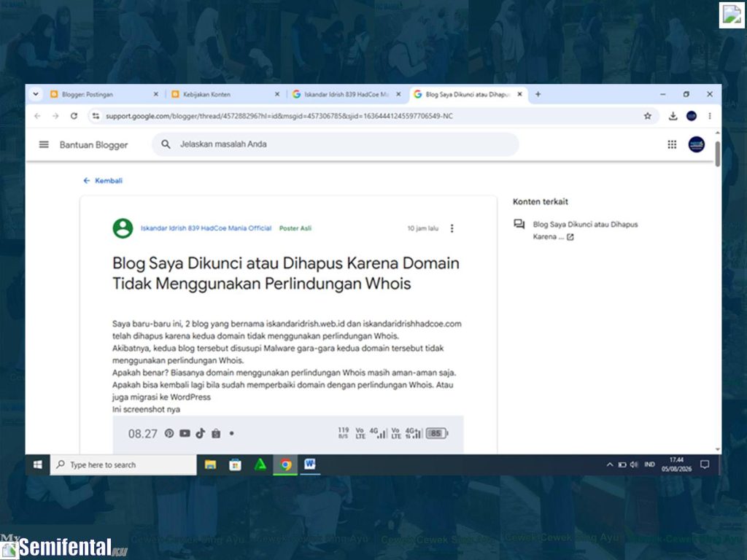Click the Bantuan Blogger title

click(94, 145)
